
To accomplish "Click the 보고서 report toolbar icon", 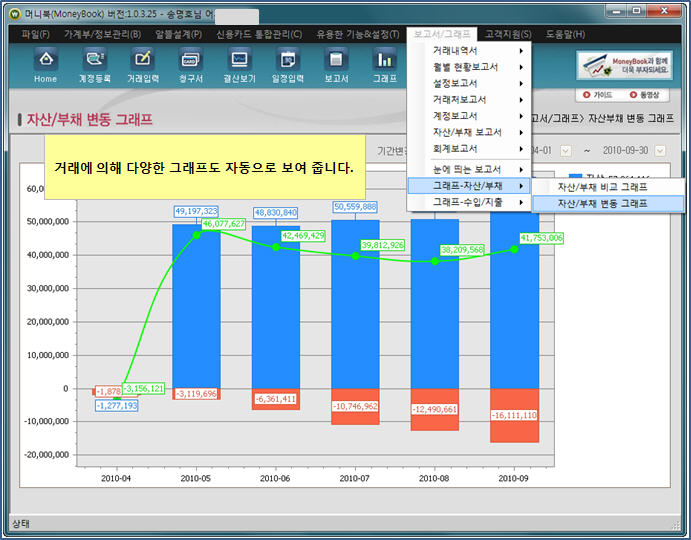I will (336, 64).
